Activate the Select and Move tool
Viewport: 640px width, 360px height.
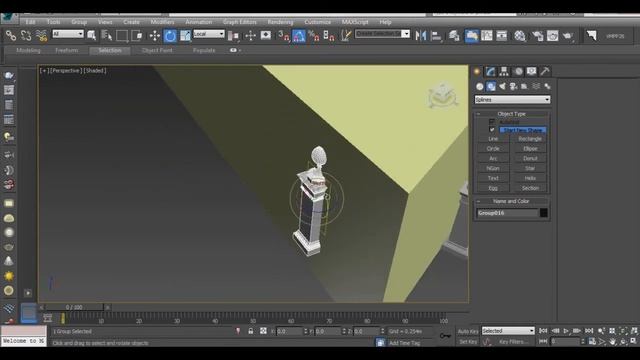tap(155, 36)
